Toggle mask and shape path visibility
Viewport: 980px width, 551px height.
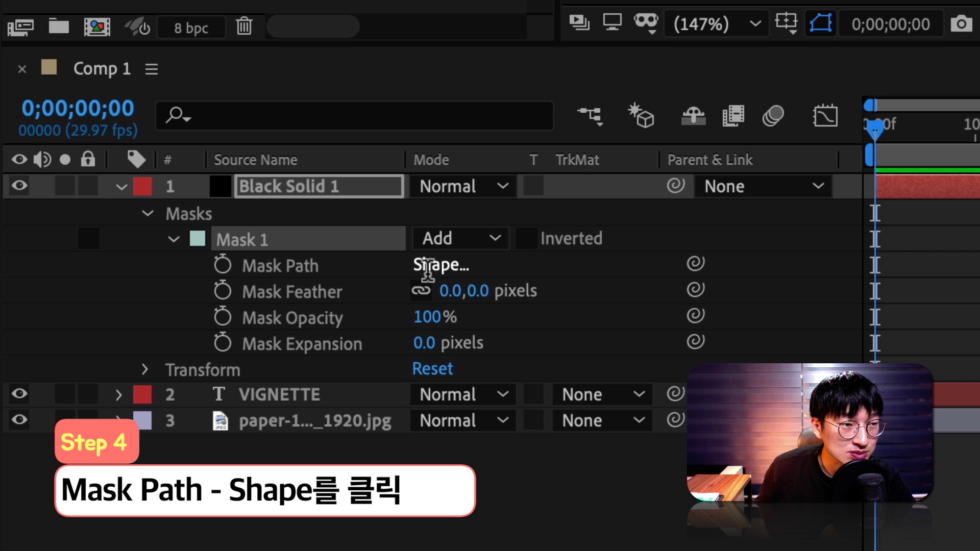pos(820,23)
